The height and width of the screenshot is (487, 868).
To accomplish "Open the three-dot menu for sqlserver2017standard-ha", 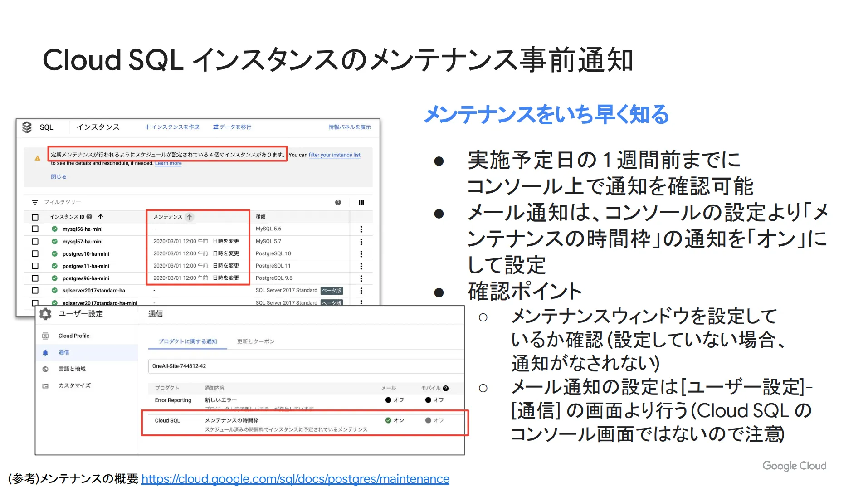I will (361, 291).
